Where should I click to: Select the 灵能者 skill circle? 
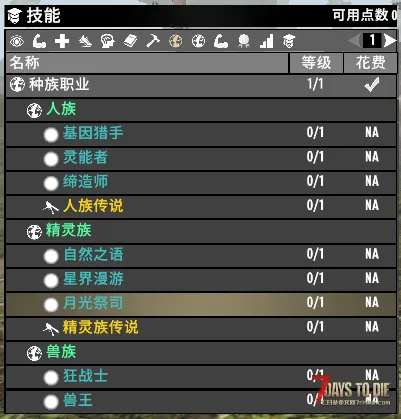(51, 159)
